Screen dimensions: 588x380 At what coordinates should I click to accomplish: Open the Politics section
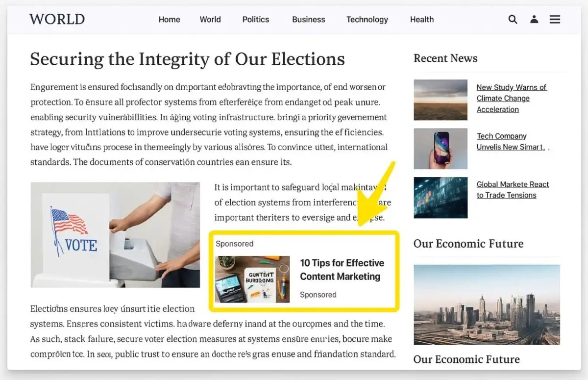(x=255, y=20)
